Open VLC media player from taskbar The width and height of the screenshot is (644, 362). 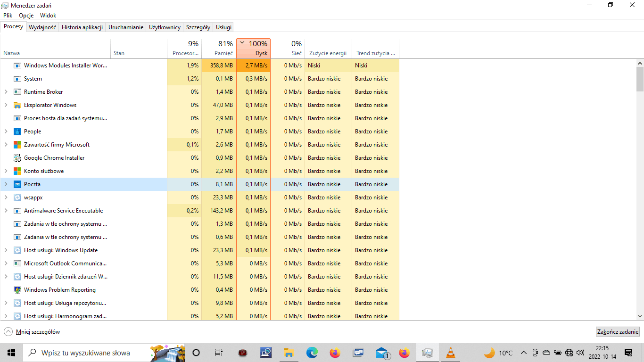(x=451, y=353)
